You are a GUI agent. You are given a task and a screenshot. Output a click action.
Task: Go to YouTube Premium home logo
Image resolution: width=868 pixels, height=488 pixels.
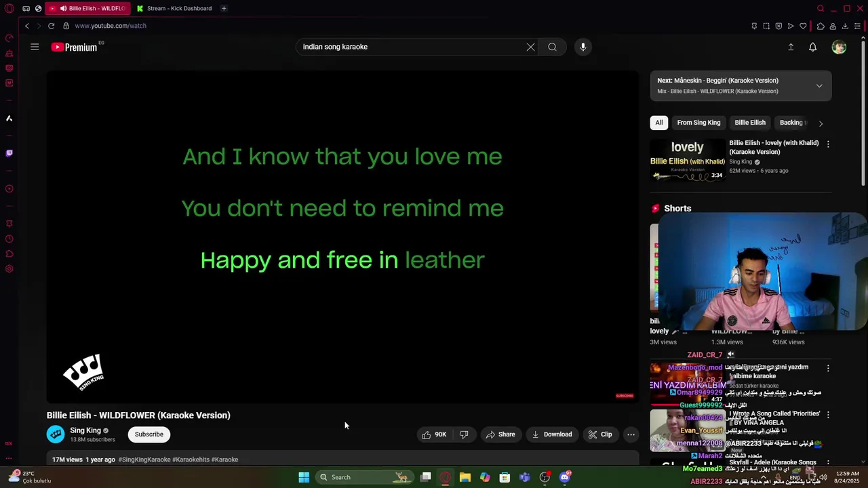[x=76, y=47]
